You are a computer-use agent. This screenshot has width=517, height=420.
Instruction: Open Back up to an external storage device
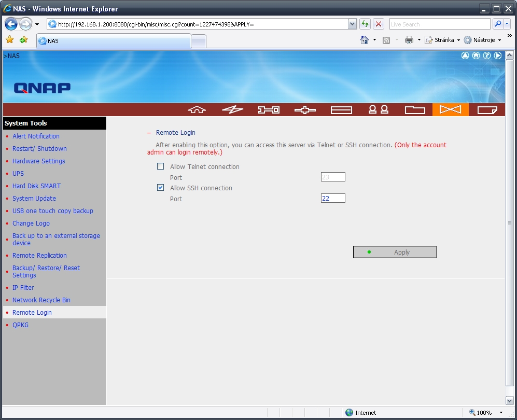point(56,240)
